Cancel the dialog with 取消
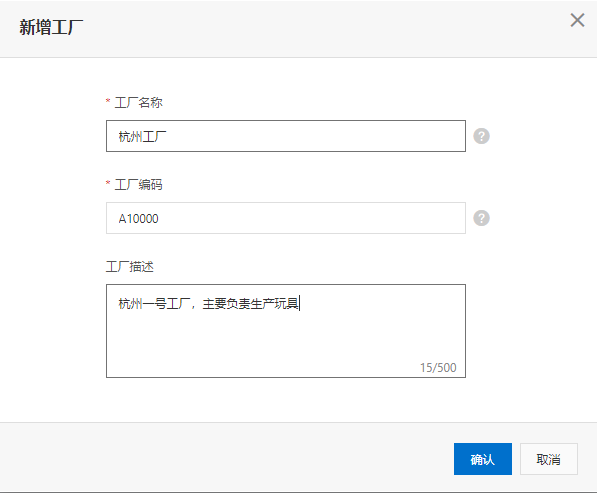Viewport: 597px width, 493px height. pos(549,459)
